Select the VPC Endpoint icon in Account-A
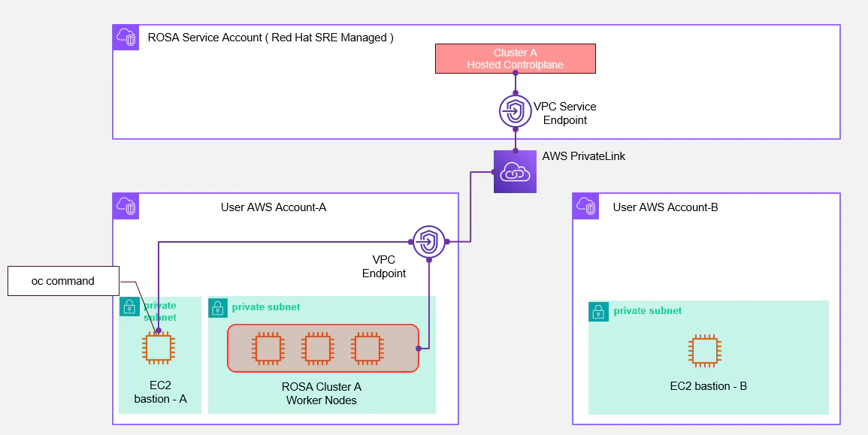868x435 pixels. coord(429,242)
